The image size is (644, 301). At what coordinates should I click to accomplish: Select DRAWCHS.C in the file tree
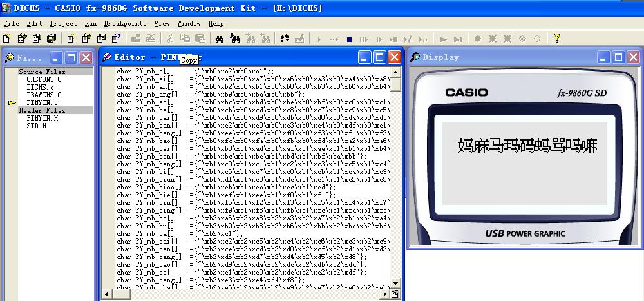(x=44, y=95)
